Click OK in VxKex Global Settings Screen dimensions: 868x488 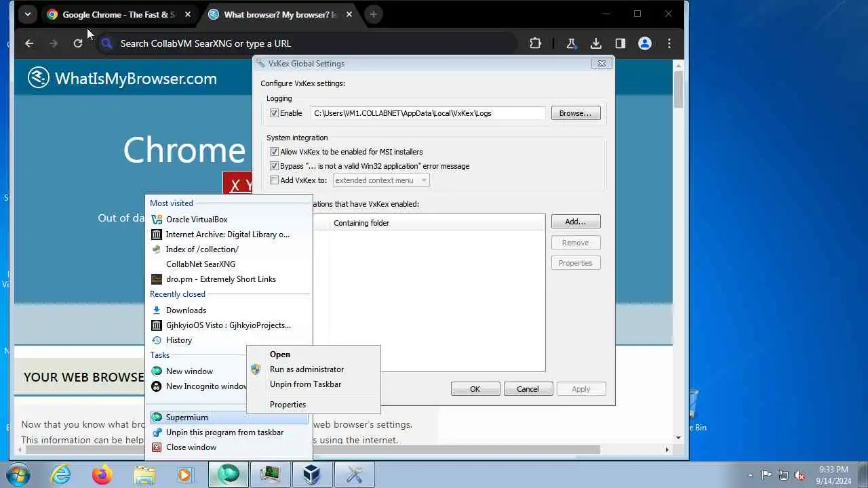click(475, 389)
